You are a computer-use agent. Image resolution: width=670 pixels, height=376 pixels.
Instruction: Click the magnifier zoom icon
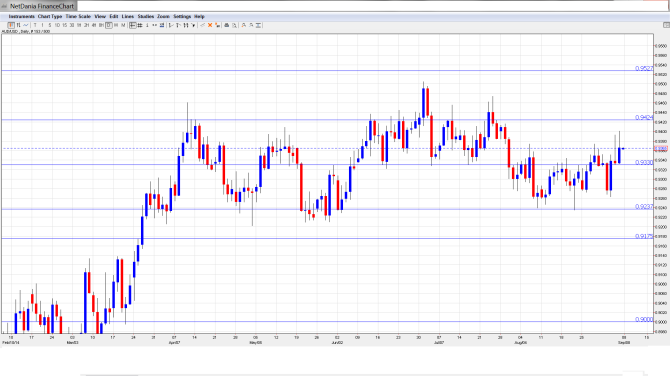click(x=235, y=26)
